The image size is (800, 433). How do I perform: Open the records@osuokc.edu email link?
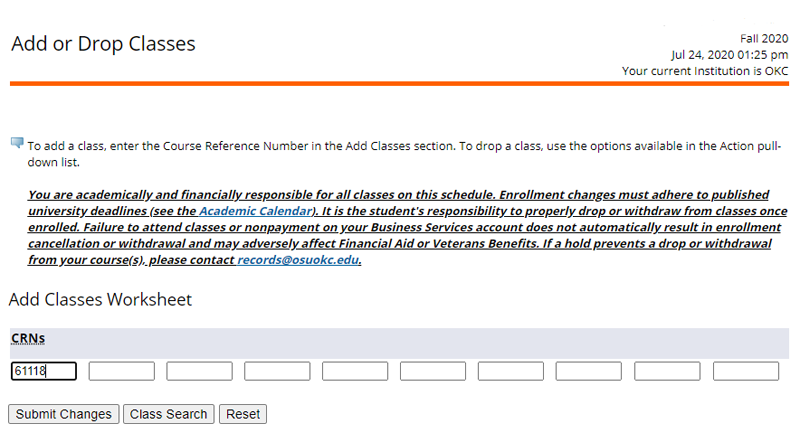(298, 260)
